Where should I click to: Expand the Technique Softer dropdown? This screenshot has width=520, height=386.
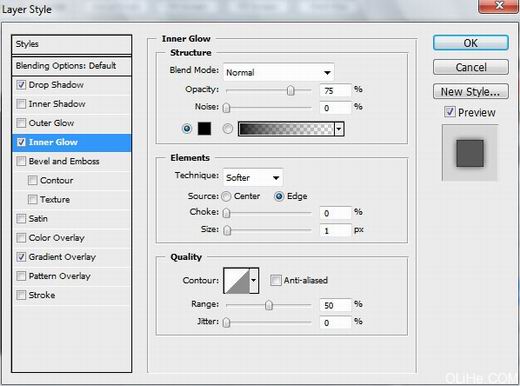pos(253,177)
